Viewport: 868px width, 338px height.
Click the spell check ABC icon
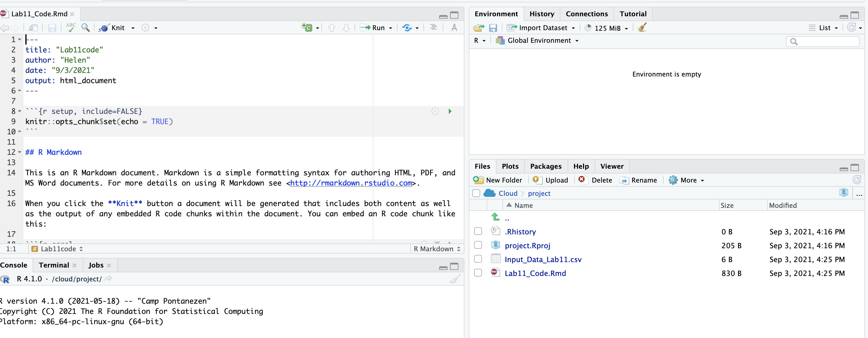click(x=71, y=28)
